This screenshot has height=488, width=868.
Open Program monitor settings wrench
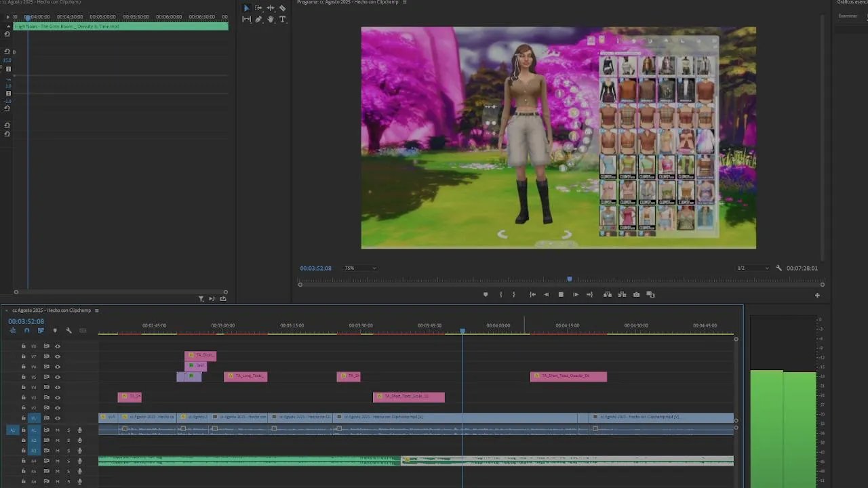(778, 268)
